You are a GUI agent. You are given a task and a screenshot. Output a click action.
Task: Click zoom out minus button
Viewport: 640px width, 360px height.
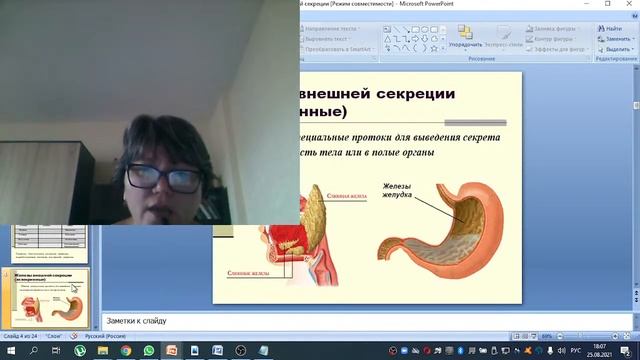pos(560,336)
